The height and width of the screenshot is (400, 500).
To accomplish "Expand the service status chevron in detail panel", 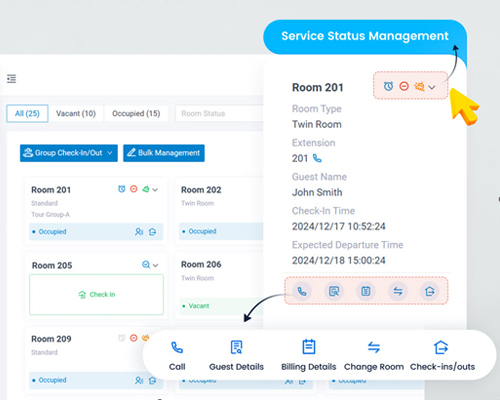I will 432,87.
